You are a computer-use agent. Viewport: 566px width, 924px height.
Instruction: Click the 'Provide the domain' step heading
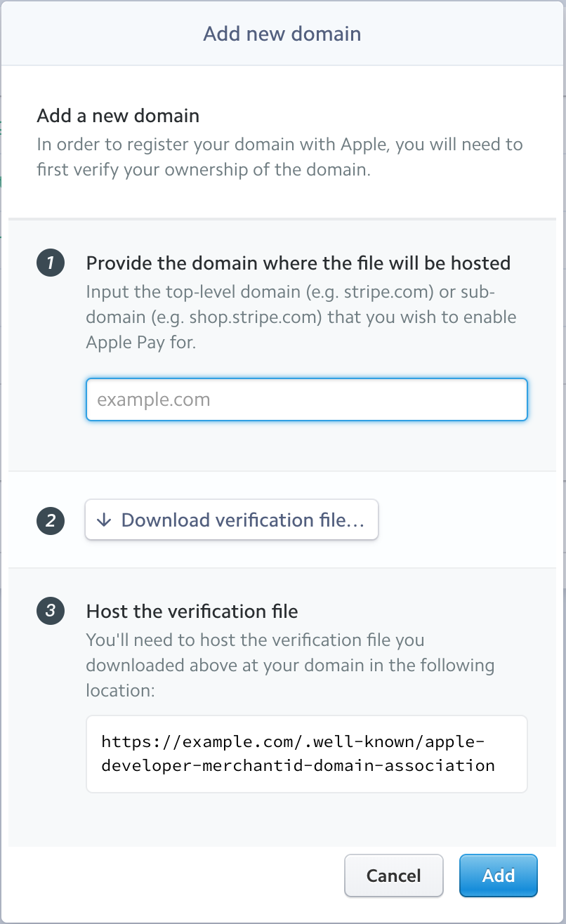[298, 263]
